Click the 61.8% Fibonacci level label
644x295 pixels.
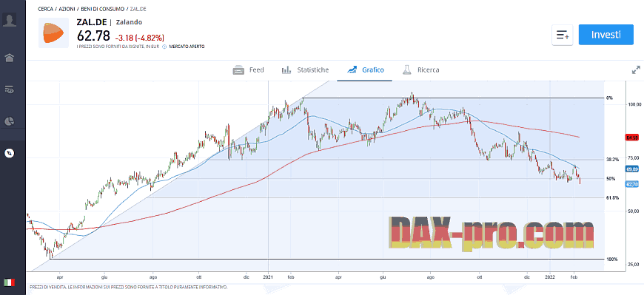(x=612, y=197)
